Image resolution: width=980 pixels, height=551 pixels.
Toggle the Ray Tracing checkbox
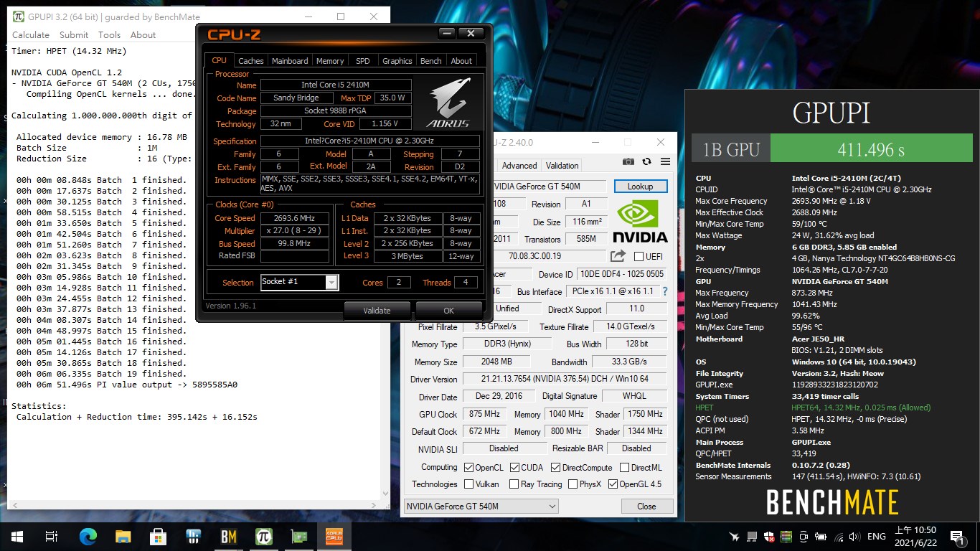514,484
